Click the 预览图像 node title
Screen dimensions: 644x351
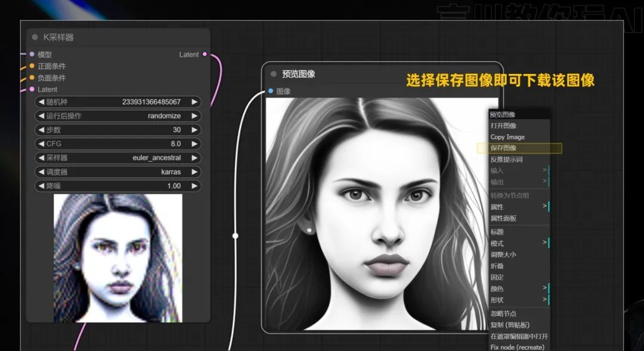coord(299,74)
